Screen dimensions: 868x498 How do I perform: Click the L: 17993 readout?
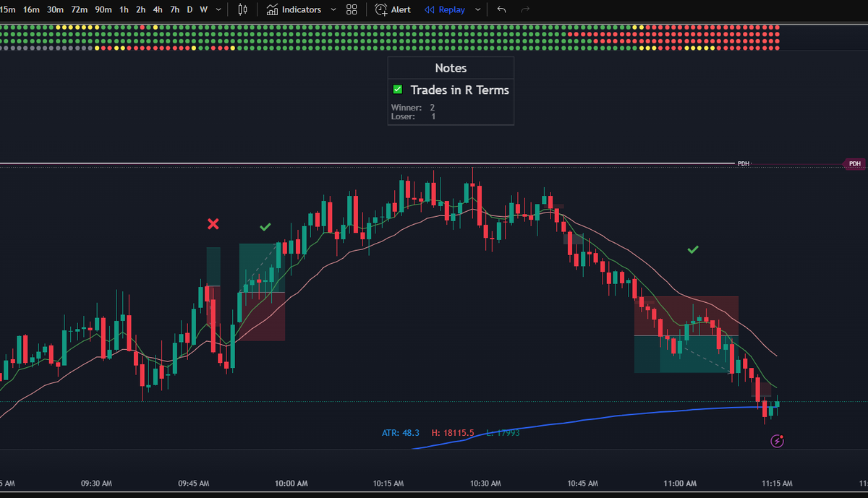[503, 433]
